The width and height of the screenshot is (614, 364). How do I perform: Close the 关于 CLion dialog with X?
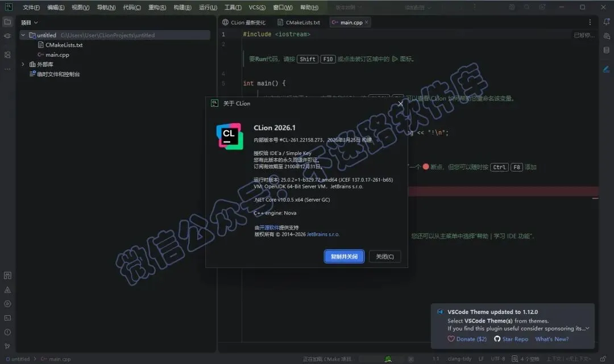coord(400,103)
